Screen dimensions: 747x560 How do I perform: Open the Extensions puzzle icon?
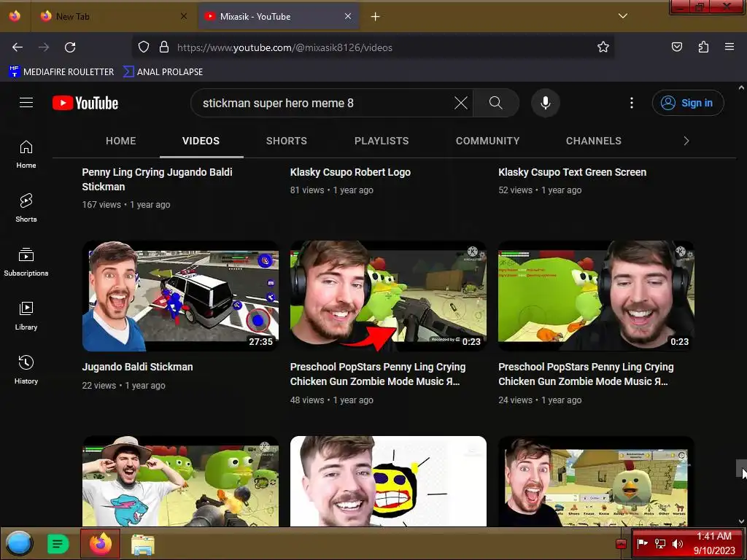703,47
